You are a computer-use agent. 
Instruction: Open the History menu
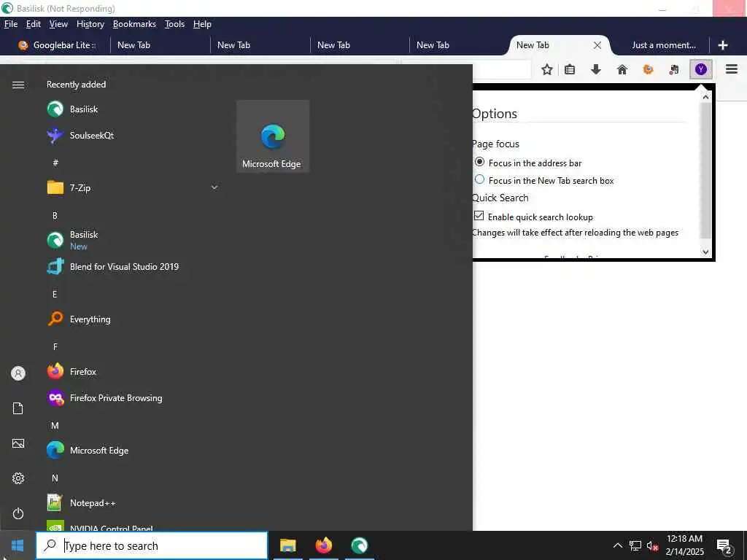90,24
